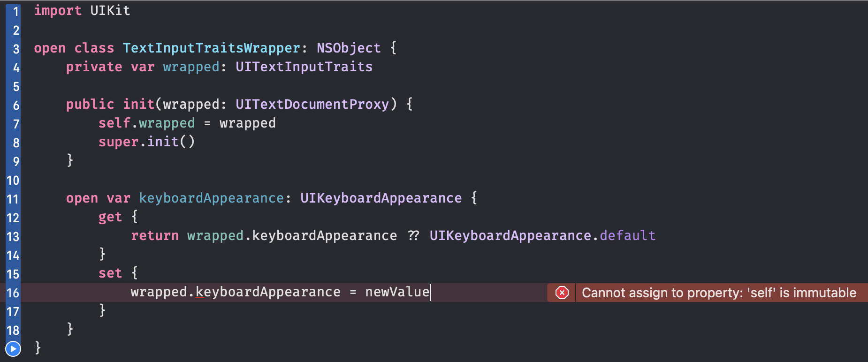Click the 'get' keyword on line 12
868x362 pixels.
click(110, 217)
